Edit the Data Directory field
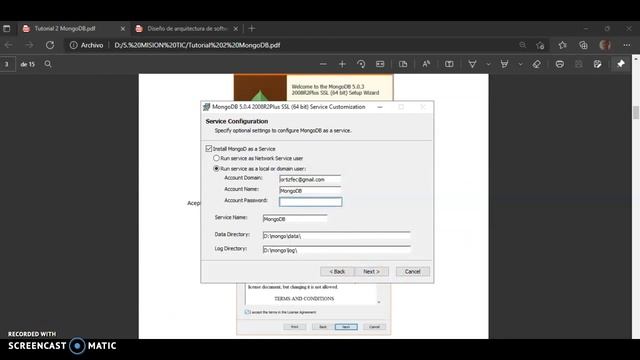Viewport: 640px width, 360px height. pyautogui.click(x=336, y=236)
